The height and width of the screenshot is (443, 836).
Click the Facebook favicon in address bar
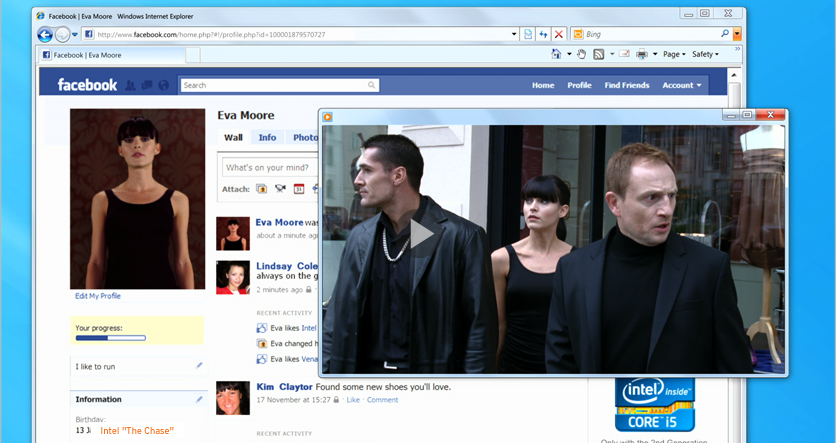pos(89,35)
